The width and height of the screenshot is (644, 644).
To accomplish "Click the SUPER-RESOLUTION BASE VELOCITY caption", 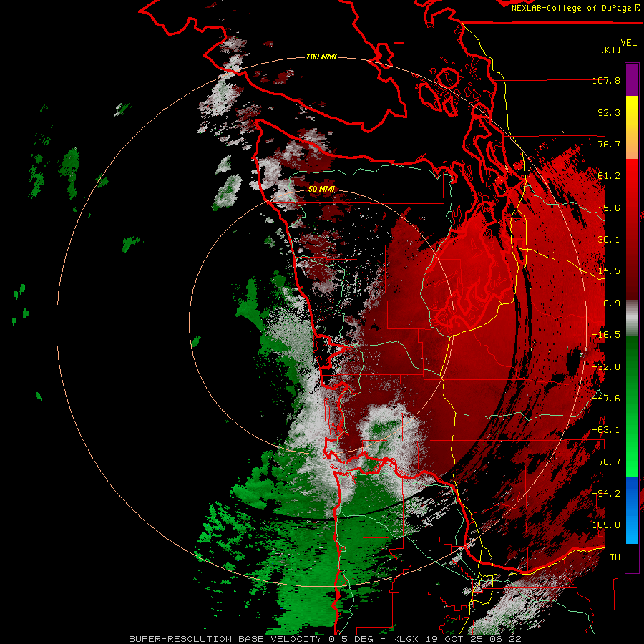I will (x=225, y=639).
